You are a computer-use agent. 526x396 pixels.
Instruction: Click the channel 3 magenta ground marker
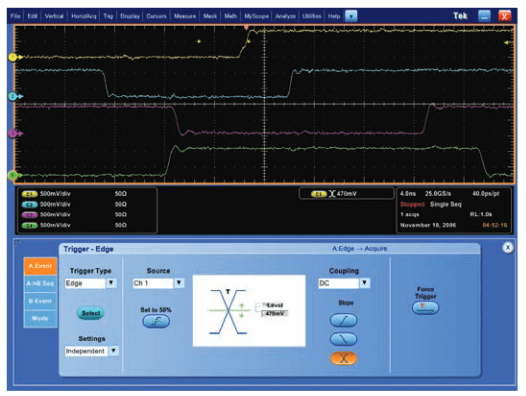tap(15, 134)
